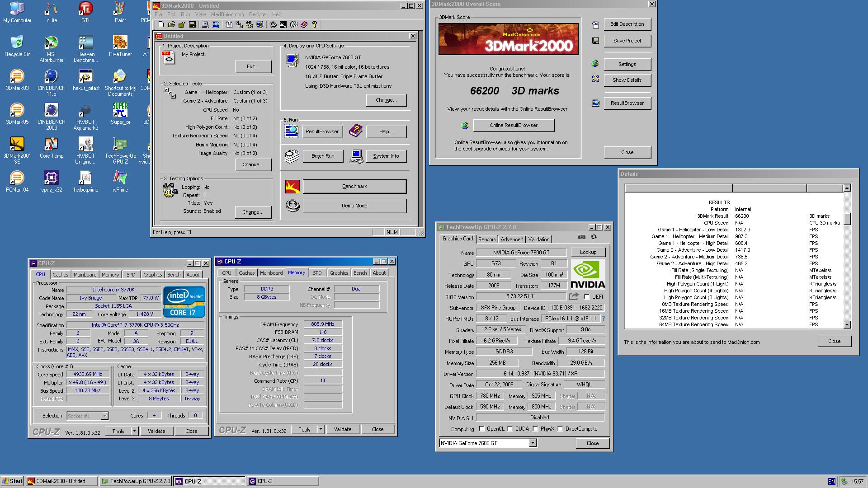Switch to TechPowerUp GPU-Z taskbar button

(x=135, y=481)
